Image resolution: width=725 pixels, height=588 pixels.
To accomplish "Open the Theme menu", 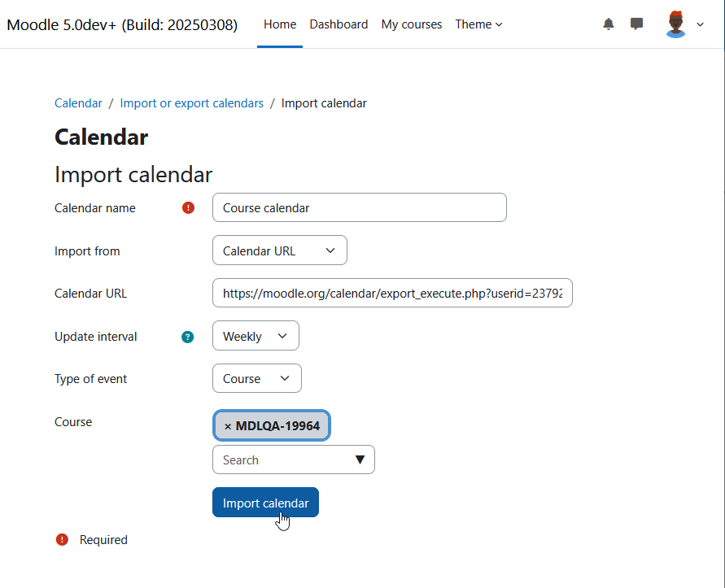I will pos(478,24).
